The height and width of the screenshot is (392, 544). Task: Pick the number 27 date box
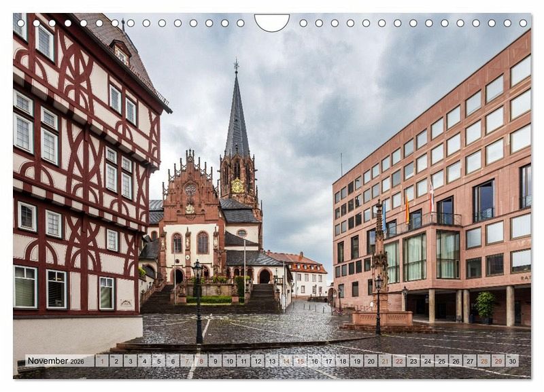point(470,361)
